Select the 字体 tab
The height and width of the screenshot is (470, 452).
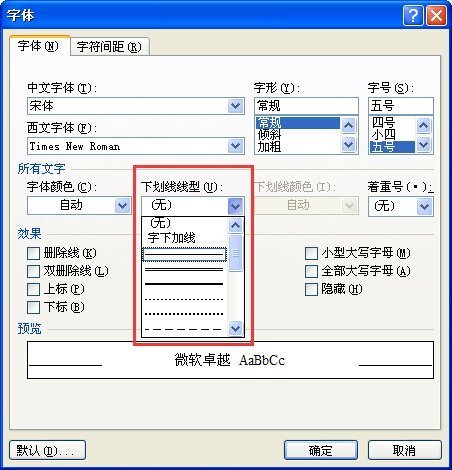point(39,46)
